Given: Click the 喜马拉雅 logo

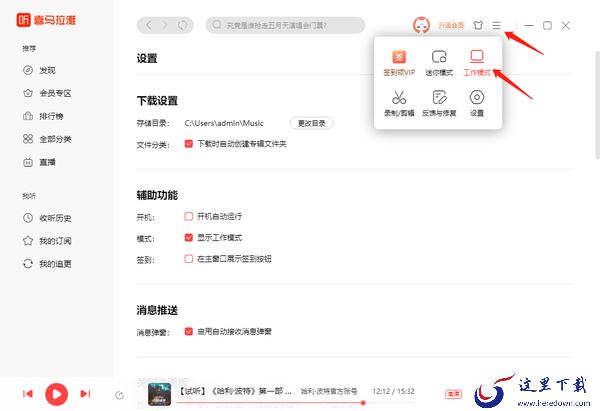Looking at the screenshot, I should coord(46,20).
